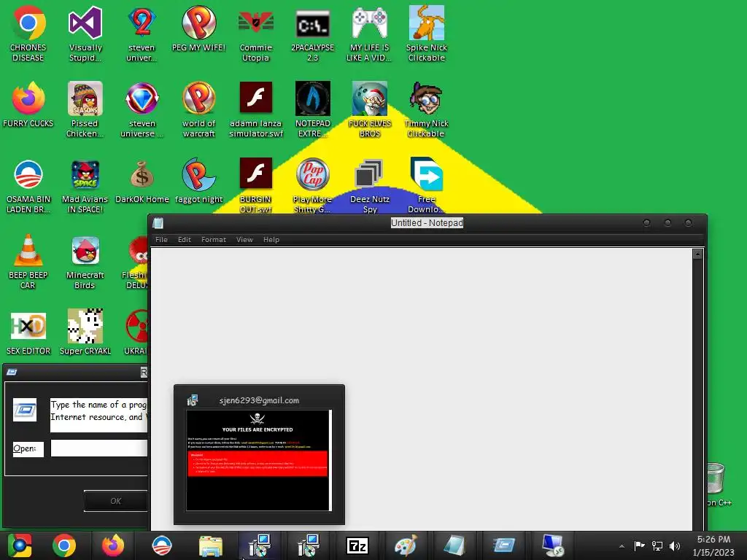Open the File menu in Notepad
The height and width of the screenshot is (560, 747).
point(161,239)
